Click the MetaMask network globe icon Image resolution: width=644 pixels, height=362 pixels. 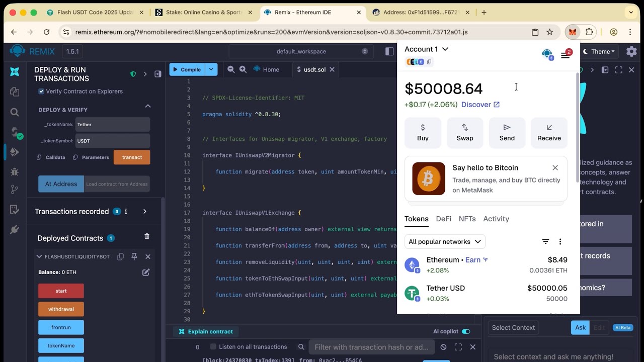[x=547, y=54]
